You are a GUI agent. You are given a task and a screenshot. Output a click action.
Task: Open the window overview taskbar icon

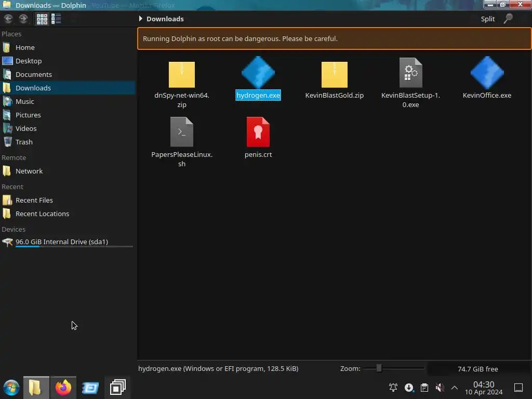click(118, 388)
